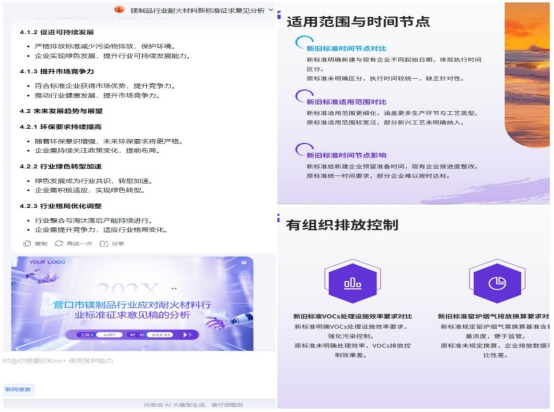Click the 新旧标准VOCs处理设施效率要求对比 heading
Image resolution: width=554 pixels, height=412 pixels.
[x=352, y=316]
